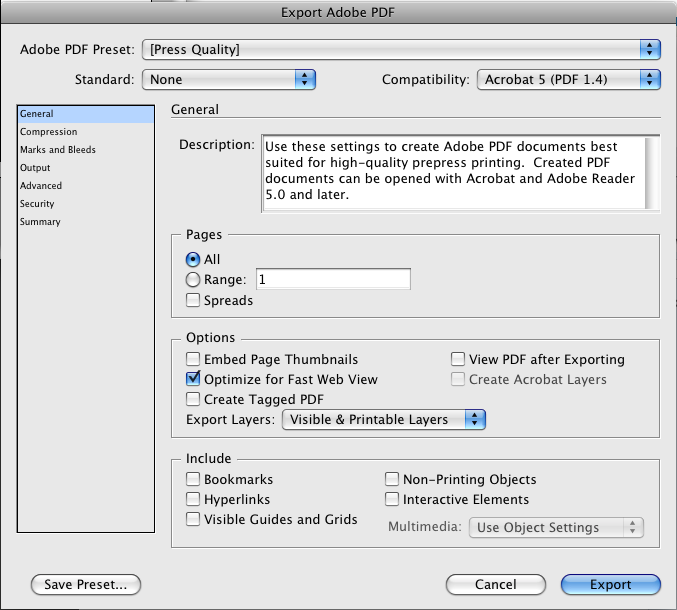677x610 pixels.
Task: Enable the Spreads checkbox
Action: point(193,300)
